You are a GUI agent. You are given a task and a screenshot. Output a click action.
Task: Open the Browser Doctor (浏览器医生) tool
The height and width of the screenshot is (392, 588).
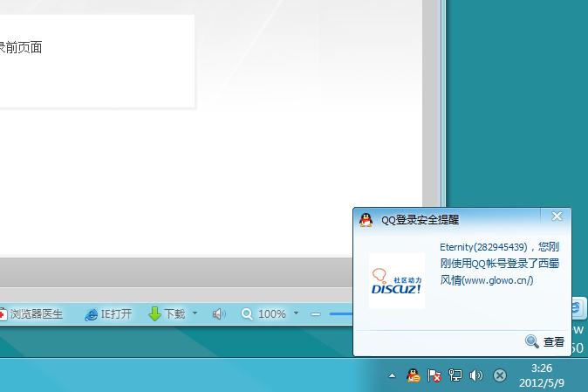click(x=31, y=314)
